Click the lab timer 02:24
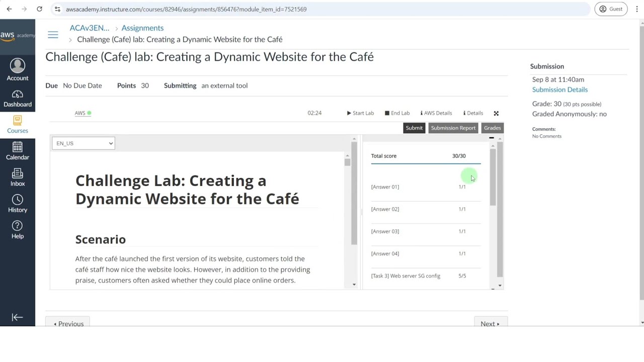This screenshot has height=362, width=644. click(314, 113)
